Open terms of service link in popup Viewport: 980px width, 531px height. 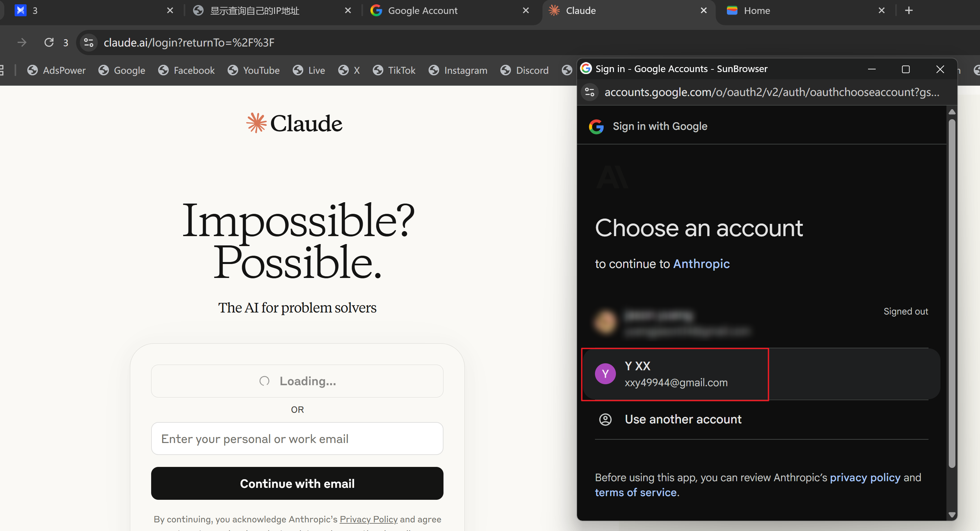[x=636, y=492]
